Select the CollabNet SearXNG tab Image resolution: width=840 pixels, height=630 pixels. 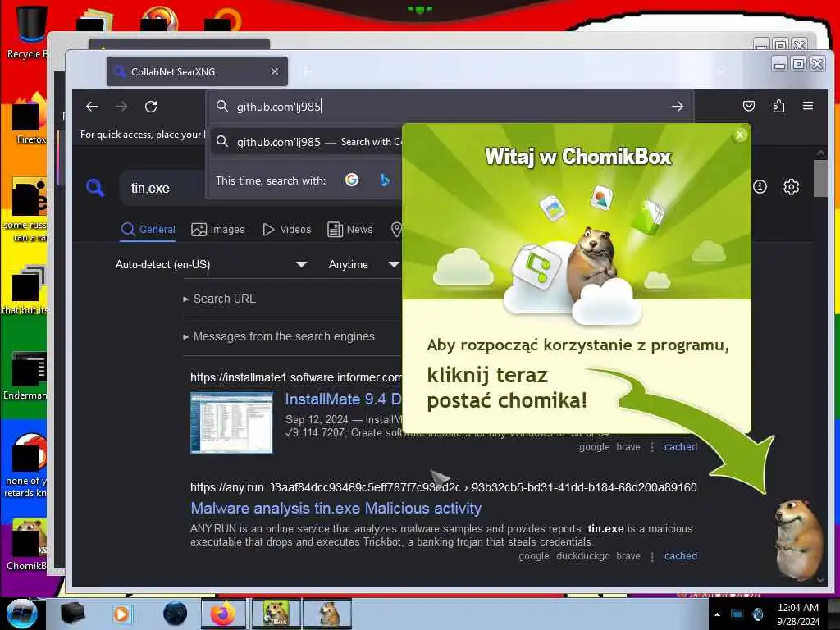197,71
